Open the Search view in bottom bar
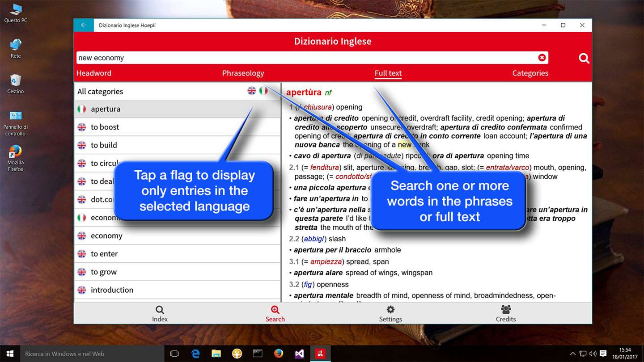The height and width of the screenshot is (362, 644). coord(275,313)
